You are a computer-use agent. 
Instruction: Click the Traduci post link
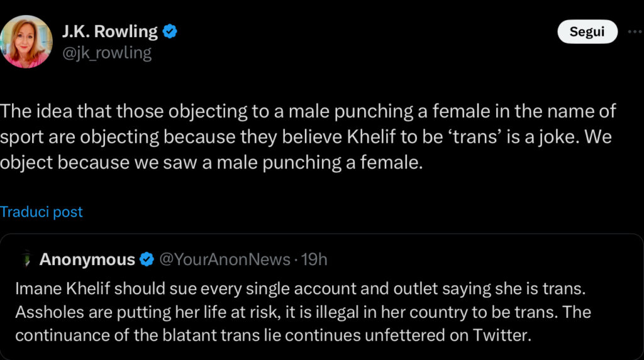point(42,212)
